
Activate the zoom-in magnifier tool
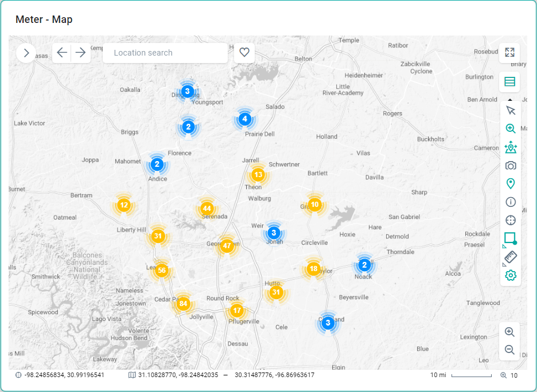[x=511, y=129]
